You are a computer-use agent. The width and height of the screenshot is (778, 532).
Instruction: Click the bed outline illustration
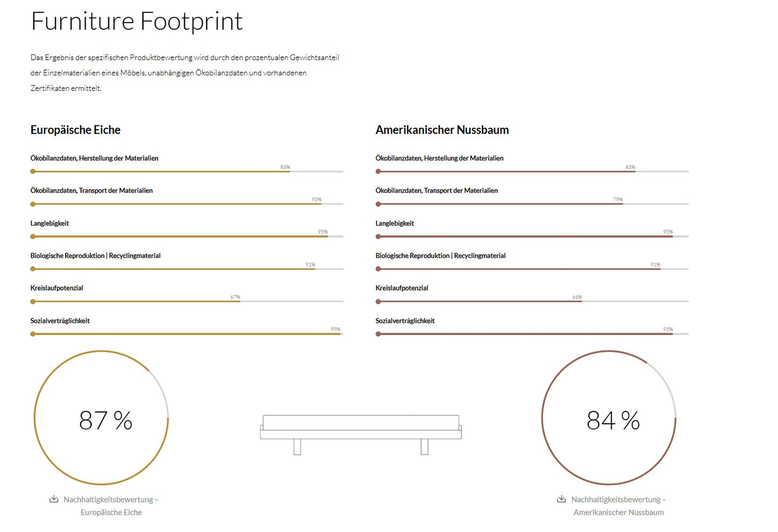tap(361, 435)
